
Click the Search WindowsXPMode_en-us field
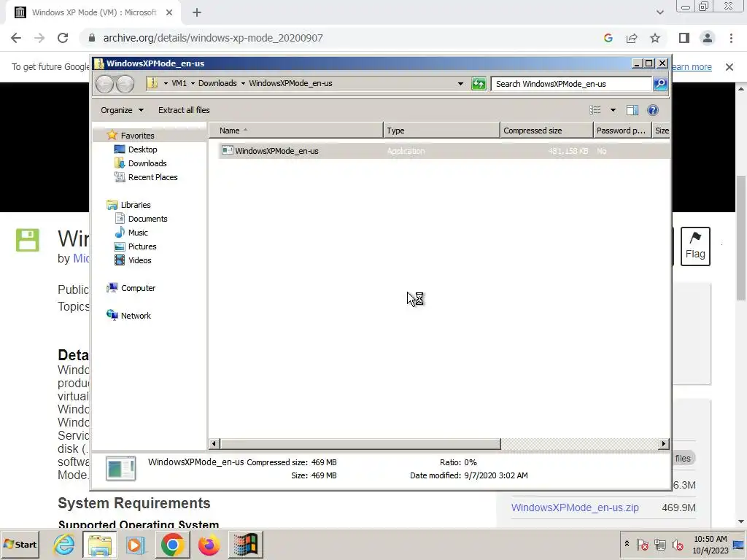[x=571, y=84]
